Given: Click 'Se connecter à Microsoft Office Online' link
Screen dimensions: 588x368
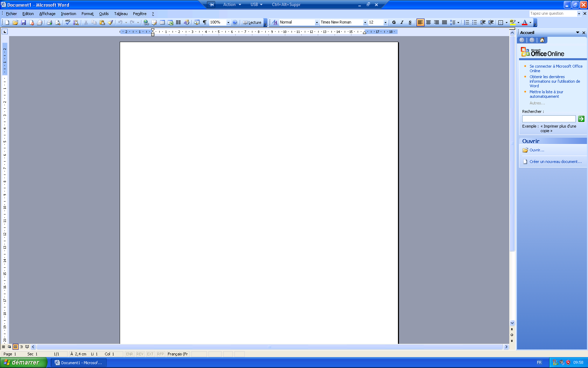Looking at the screenshot, I should pos(556,66).
